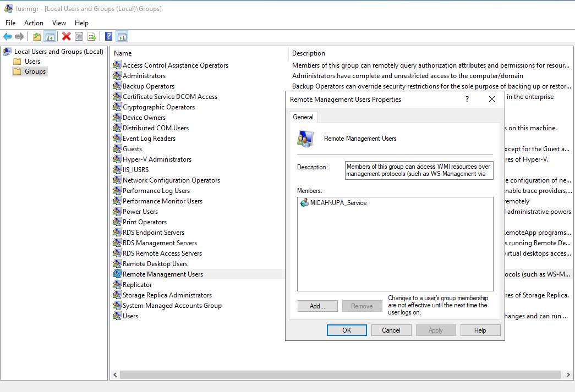This screenshot has width=575, height=392.
Task: Toggle the Show/Hide Console Tree icon
Action: 50,37
